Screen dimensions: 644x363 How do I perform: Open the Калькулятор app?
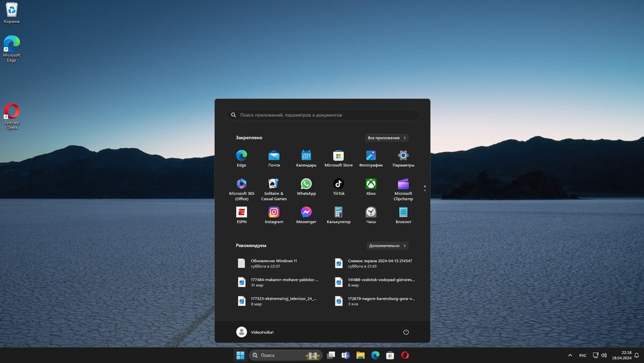(x=339, y=215)
